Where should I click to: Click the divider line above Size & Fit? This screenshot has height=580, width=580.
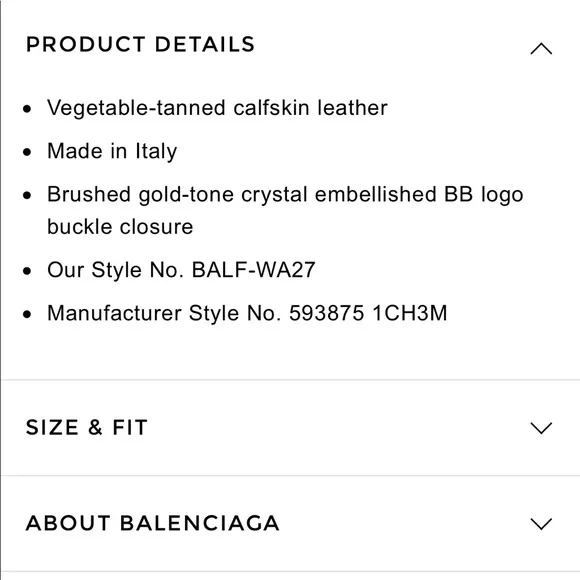click(x=291, y=380)
